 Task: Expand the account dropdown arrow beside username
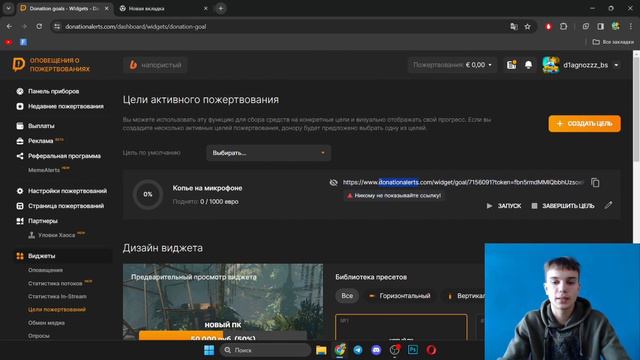616,65
